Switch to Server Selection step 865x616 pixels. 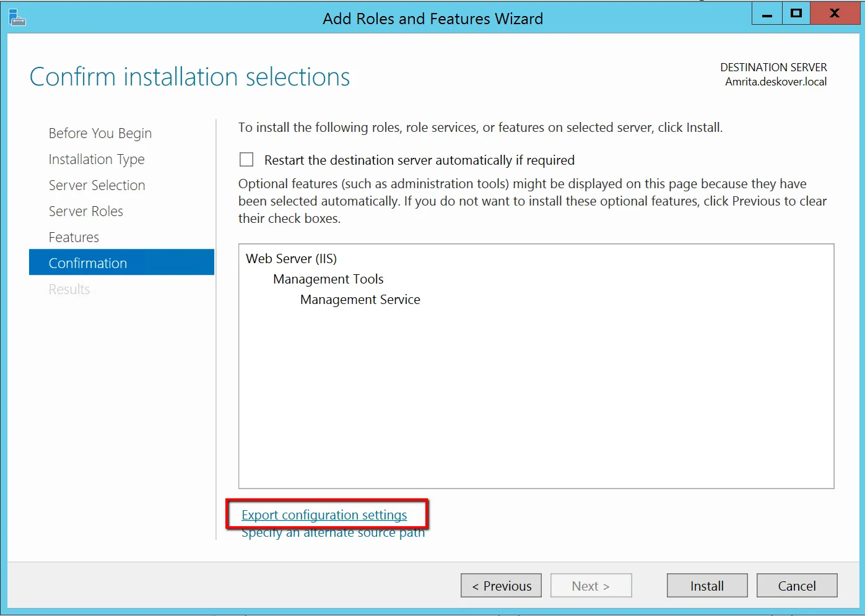point(97,185)
